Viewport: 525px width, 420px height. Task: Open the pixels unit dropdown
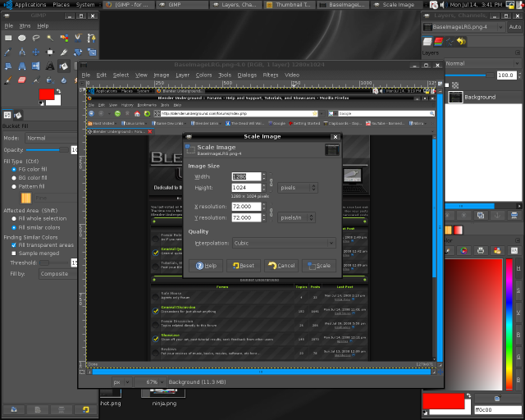[298, 188]
